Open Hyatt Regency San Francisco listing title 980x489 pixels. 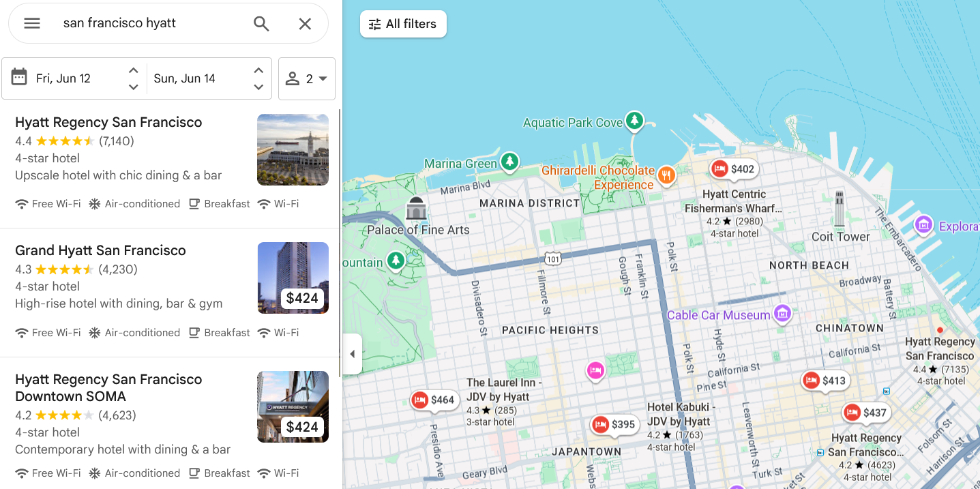pyautogui.click(x=108, y=122)
